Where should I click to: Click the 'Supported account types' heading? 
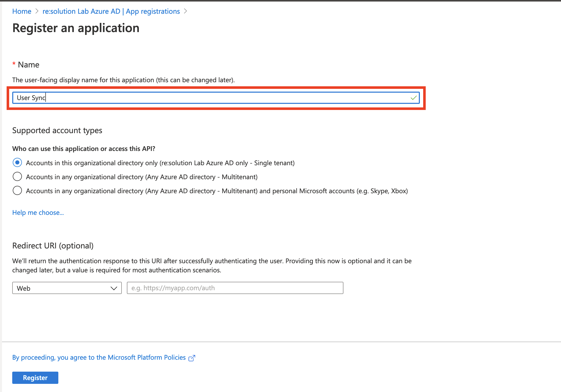click(57, 131)
